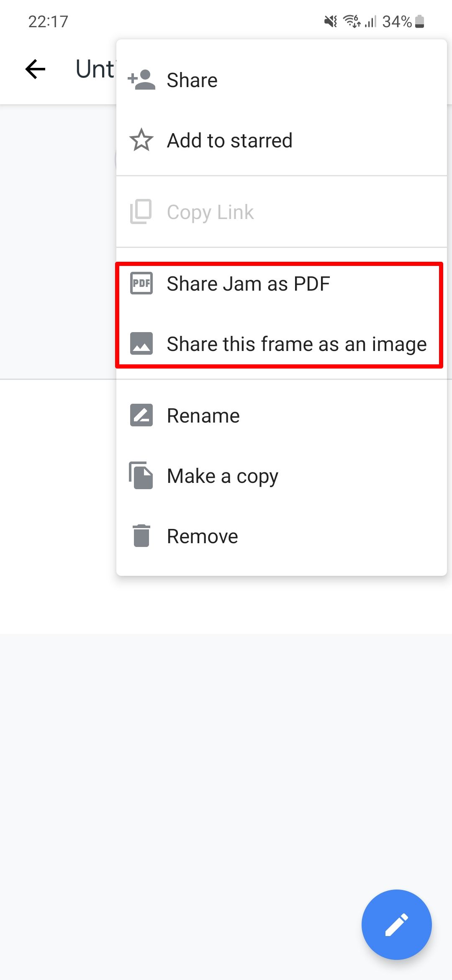Click the image icon beside Share this frame
Screen dimensions: 452x980
pyautogui.click(x=141, y=344)
